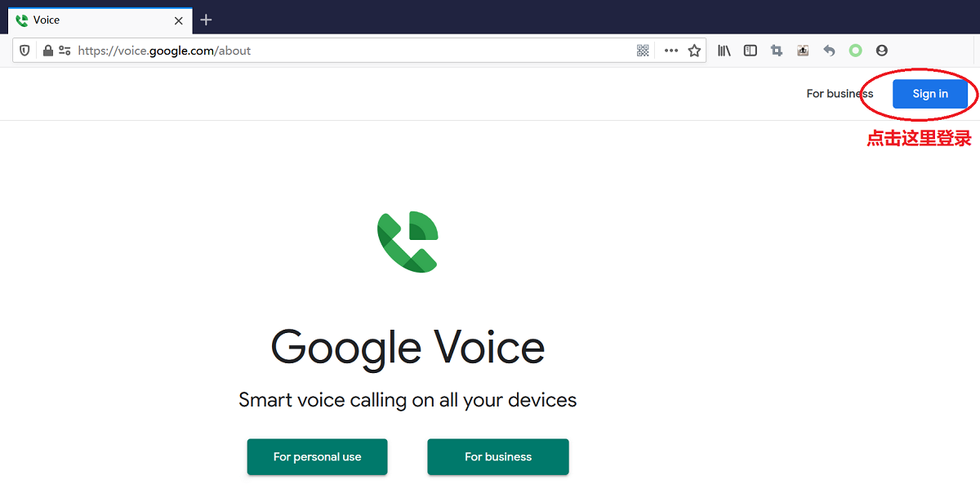Open the For business link in header
This screenshot has height=493, width=980.
click(840, 94)
